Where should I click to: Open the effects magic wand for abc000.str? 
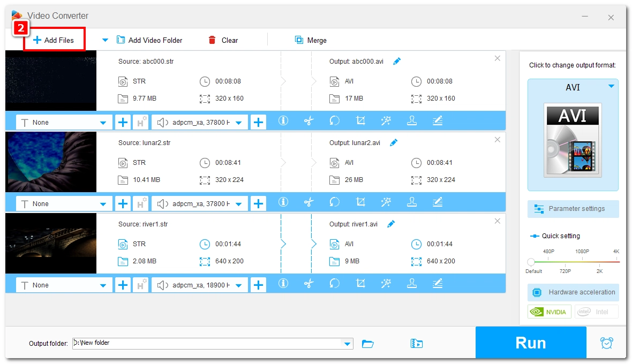386,121
